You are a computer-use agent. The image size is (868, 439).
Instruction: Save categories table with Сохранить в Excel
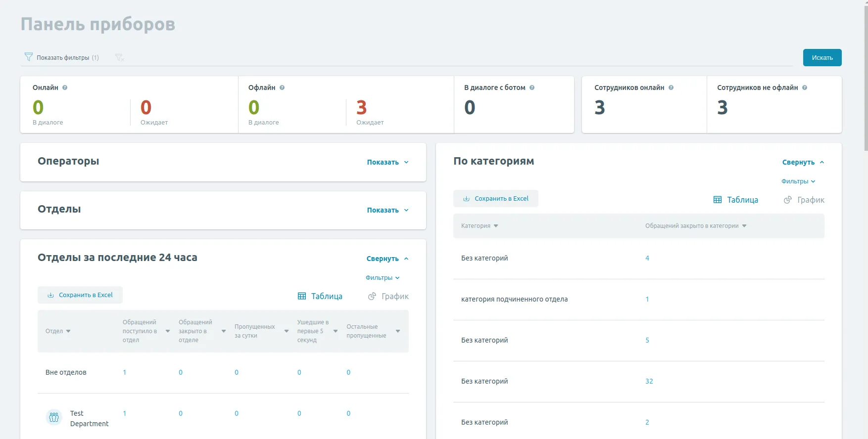coord(496,199)
